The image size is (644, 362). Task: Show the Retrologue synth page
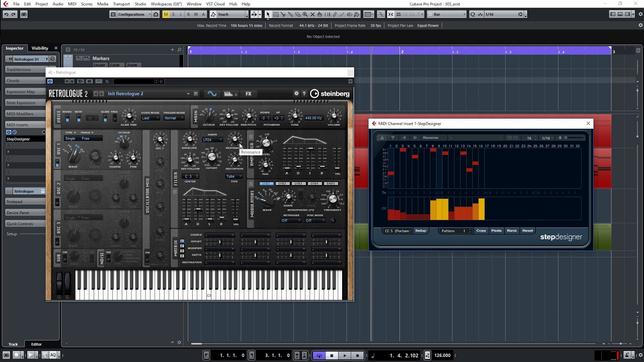tap(212, 94)
